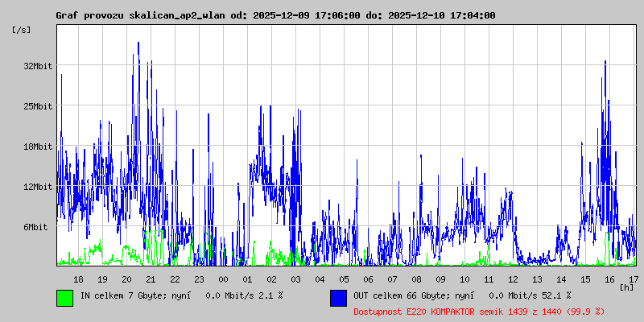The image size is (644, 322).
Task: Click the hour '08' x-axis label
Action: click(x=416, y=279)
